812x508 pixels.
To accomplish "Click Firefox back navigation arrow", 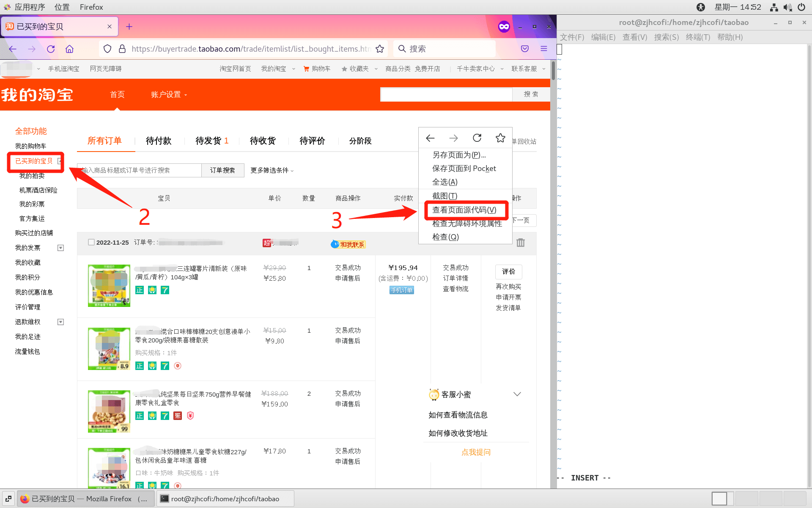I will pyautogui.click(x=13, y=49).
